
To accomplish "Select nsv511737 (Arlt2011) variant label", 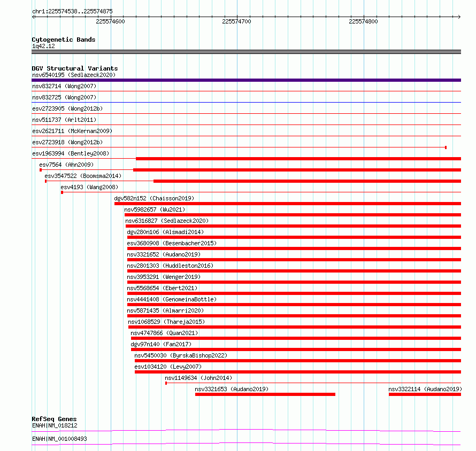I will [x=64, y=120].
